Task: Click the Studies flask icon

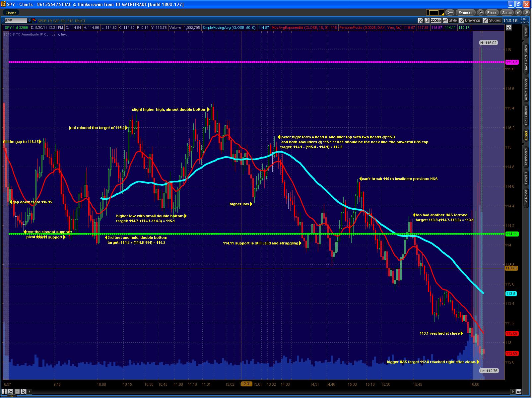Action: click(x=485, y=20)
